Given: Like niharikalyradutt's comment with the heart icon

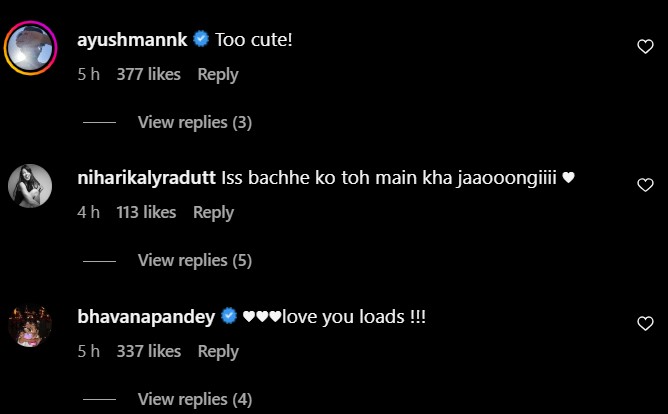Looking at the screenshot, I should 645,185.
